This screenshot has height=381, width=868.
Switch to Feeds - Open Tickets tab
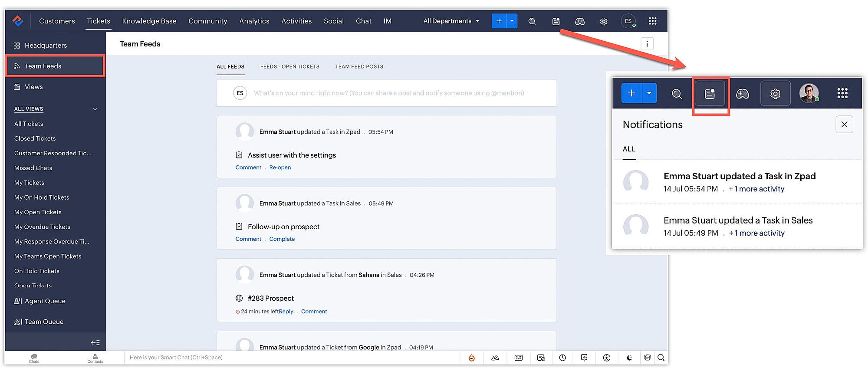(290, 67)
